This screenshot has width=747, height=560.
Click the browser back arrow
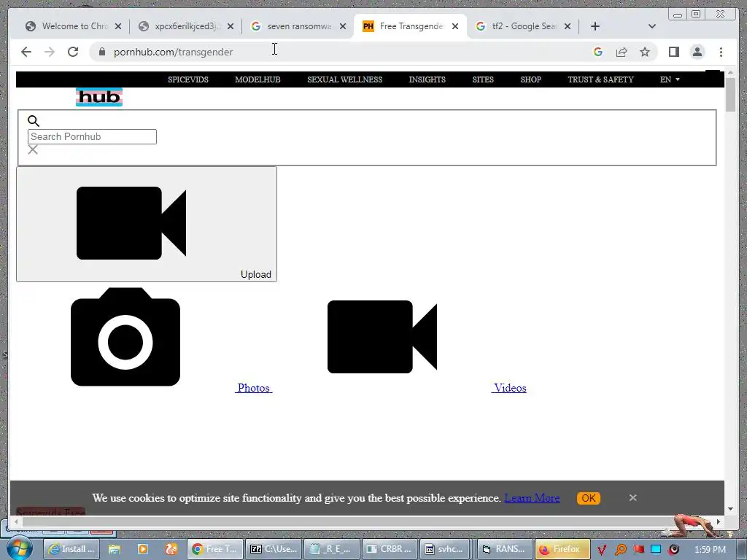pos(26,52)
